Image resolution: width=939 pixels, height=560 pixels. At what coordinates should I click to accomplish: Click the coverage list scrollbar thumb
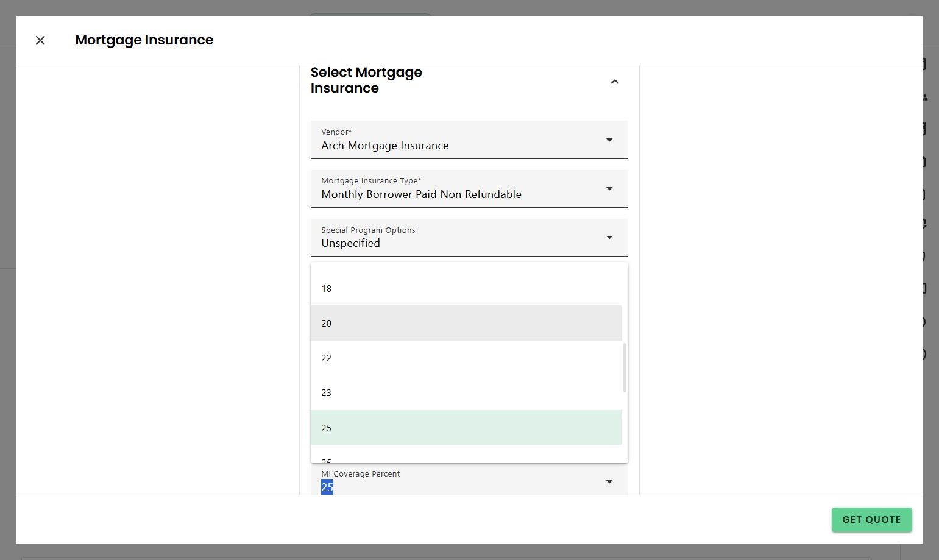click(x=625, y=367)
